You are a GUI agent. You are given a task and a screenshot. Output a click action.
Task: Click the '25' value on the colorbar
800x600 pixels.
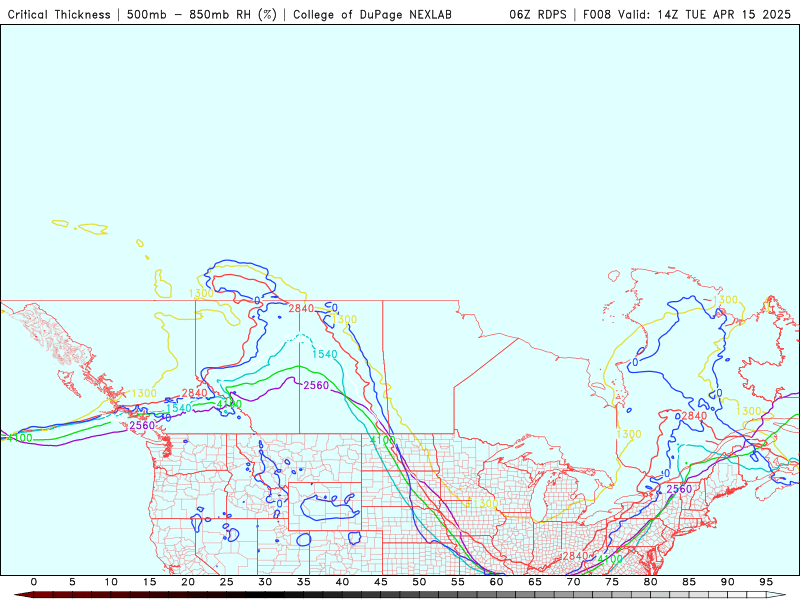pos(227,582)
